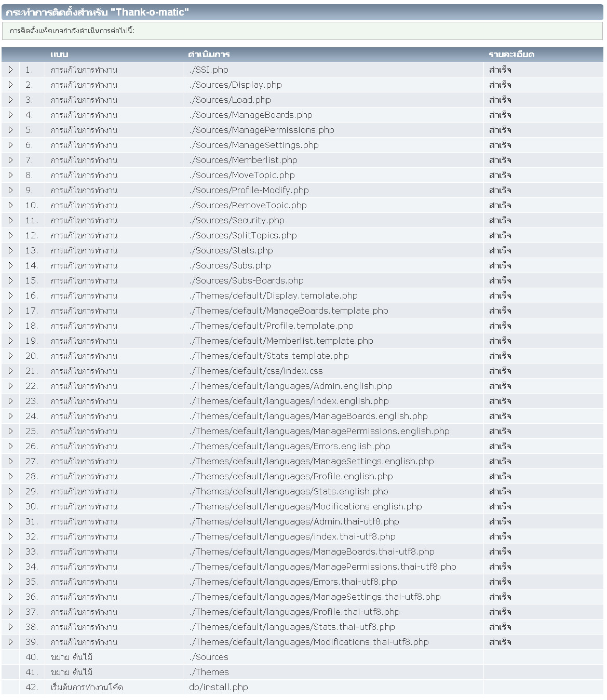Click the ./Themes text in row 41
Screen dimensions: 607x700
point(209,672)
